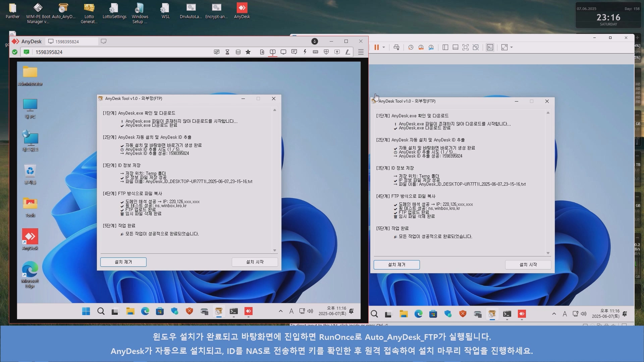Click the AnyDesk hourglass session icon
This screenshot has height=362, width=644.
coord(227,52)
